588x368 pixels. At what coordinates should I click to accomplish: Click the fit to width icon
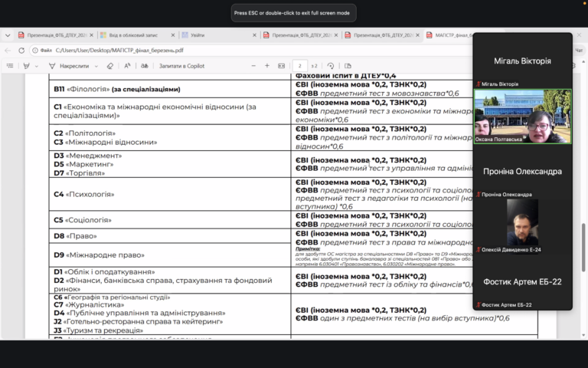282,66
